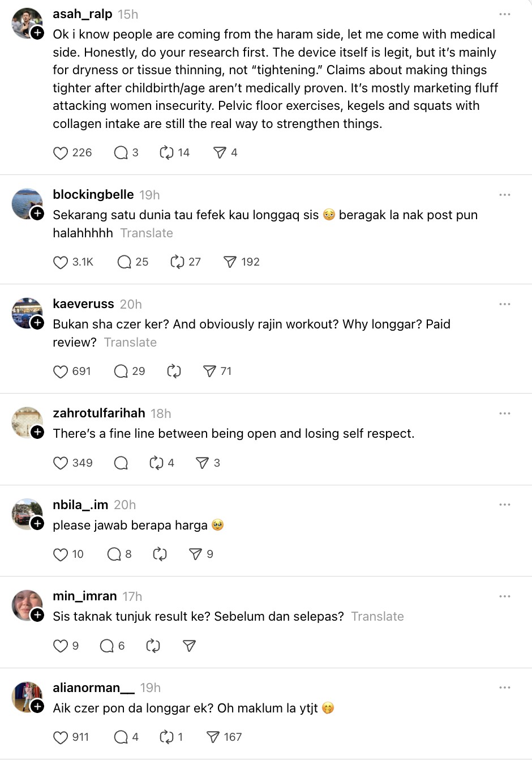Open the nbila_.im profile username
The image size is (532, 760).
[80, 505]
